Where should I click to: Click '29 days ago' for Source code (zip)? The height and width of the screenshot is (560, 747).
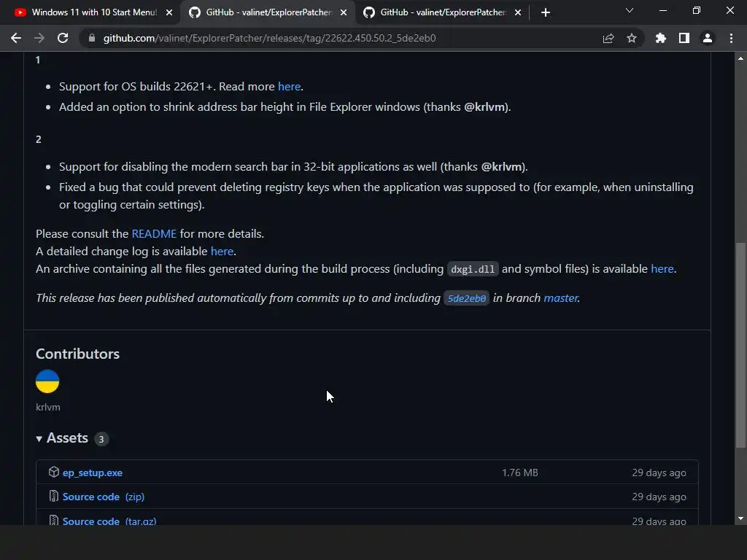[x=659, y=497]
